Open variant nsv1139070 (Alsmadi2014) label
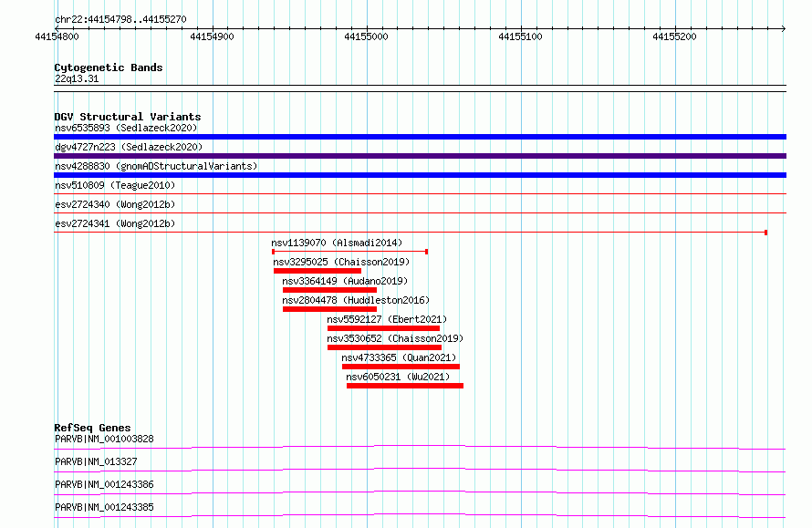Image resolution: width=812 pixels, height=528 pixels. [x=337, y=243]
